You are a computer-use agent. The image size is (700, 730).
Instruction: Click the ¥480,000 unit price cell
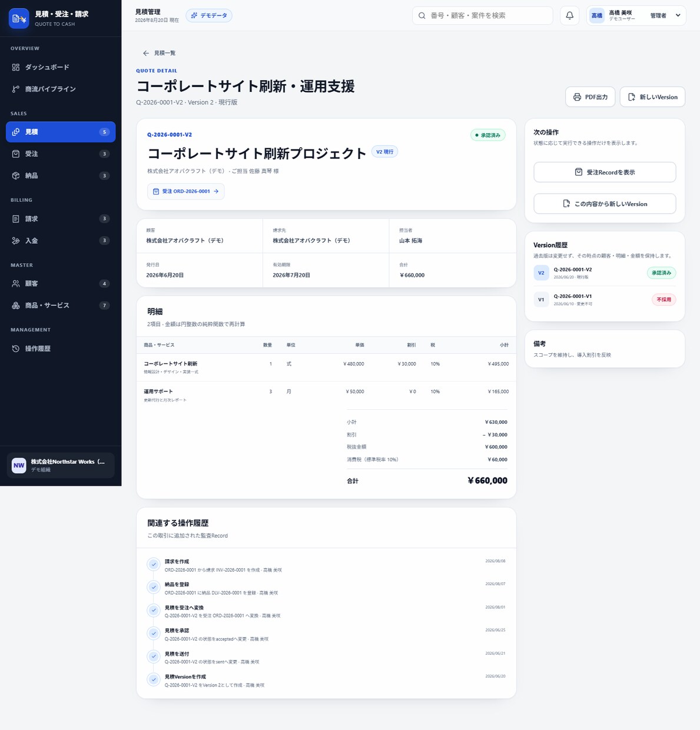click(x=353, y=364)
